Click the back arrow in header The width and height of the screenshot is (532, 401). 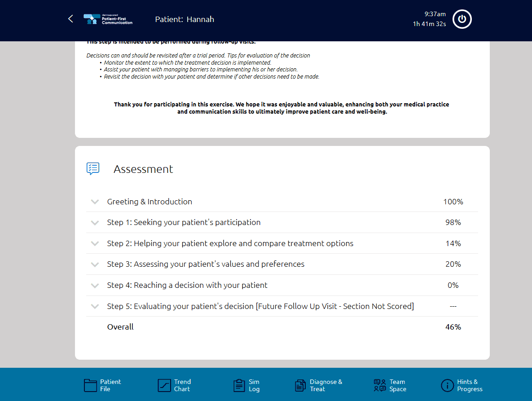click(70, 19)
